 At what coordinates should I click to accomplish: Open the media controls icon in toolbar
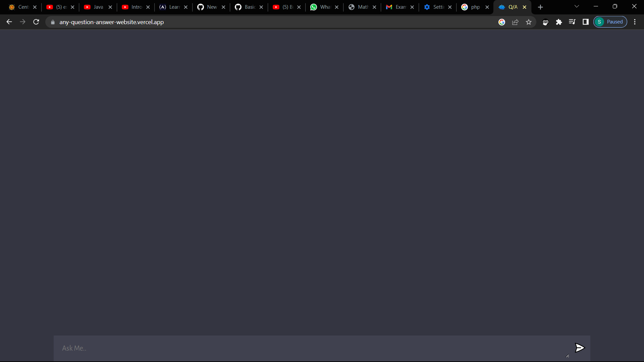572,22
